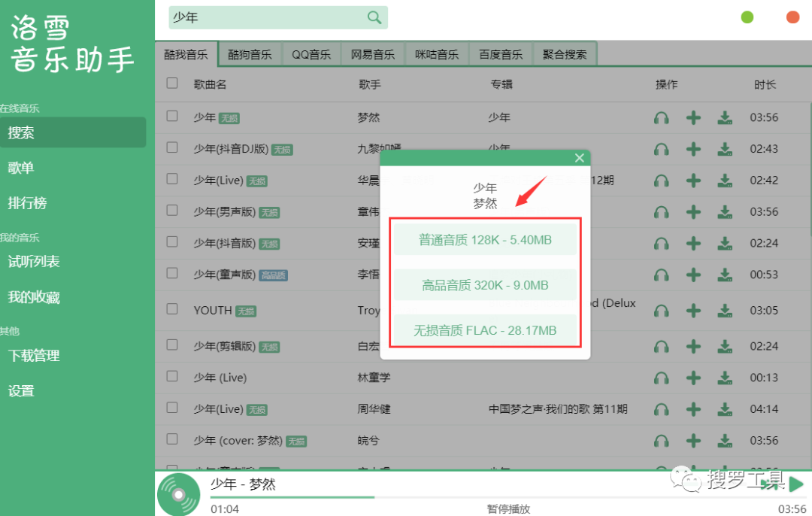Add 少年 (cover: 梦然) with plus icon
Viewport: 812px width, 516px height.
[x=693, y=441]
